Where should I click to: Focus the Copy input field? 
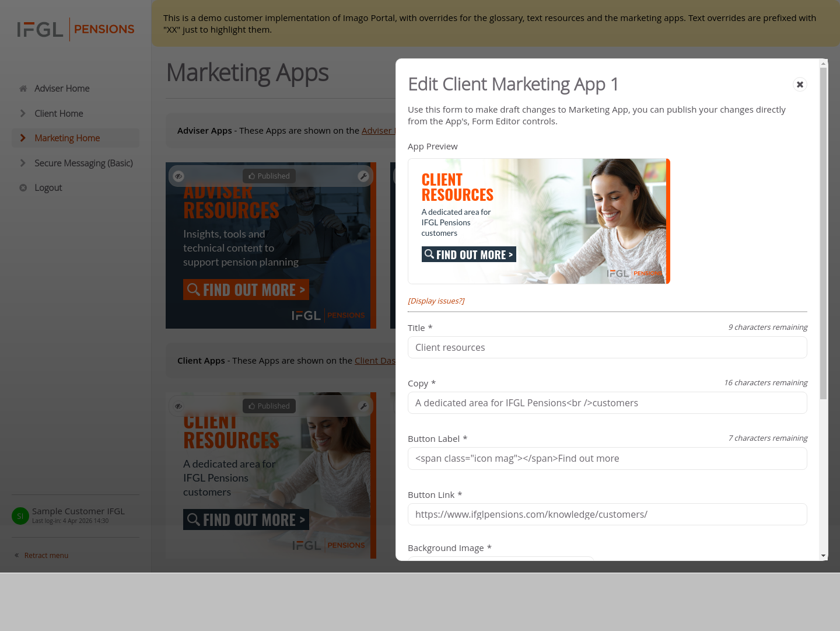[607, 403]
